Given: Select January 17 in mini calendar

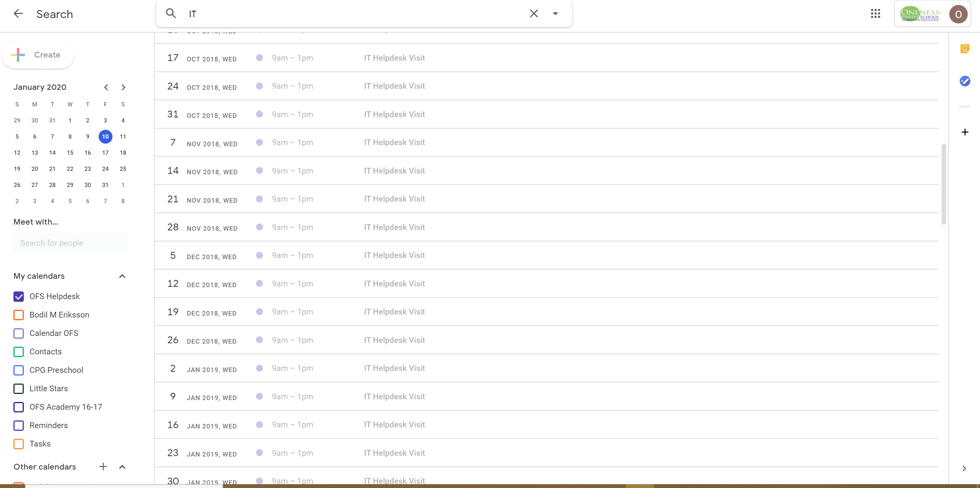Looking at the screenshot, I should pos(105,153).
